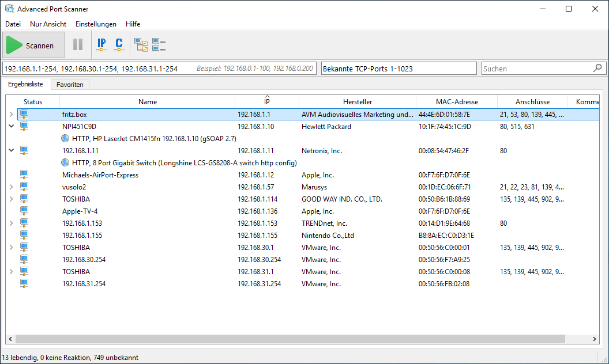Expand the TOSHIBA 192.168.30.1 row

(12, 248)
